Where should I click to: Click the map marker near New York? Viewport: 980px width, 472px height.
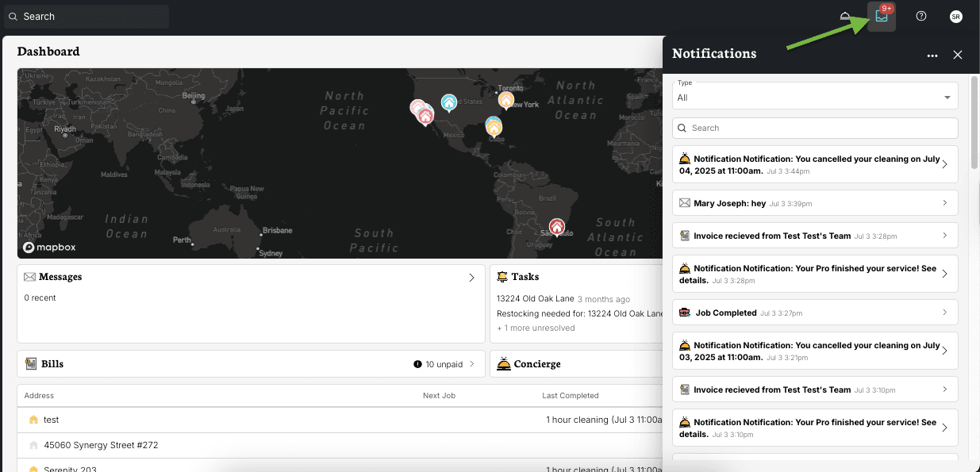pyautogui.click(x=506, y=101)
